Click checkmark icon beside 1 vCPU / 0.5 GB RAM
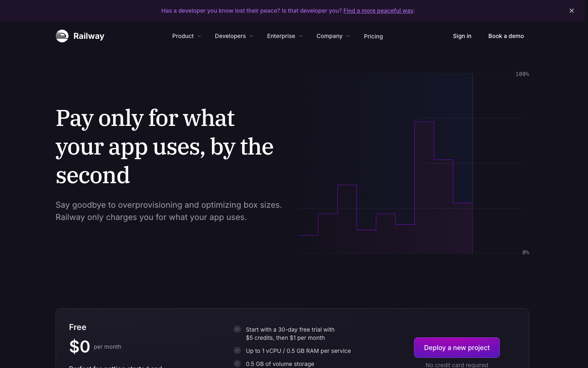 tap(237, 350)
